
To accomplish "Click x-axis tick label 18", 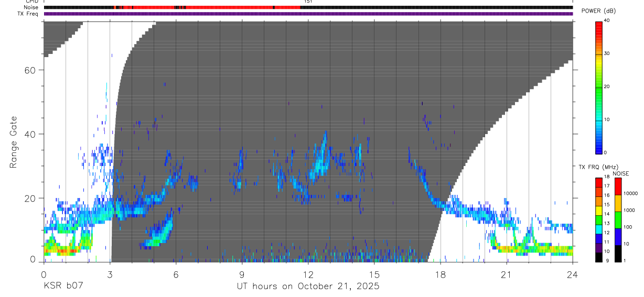I will pyautogui.click(x=441, y=274).
